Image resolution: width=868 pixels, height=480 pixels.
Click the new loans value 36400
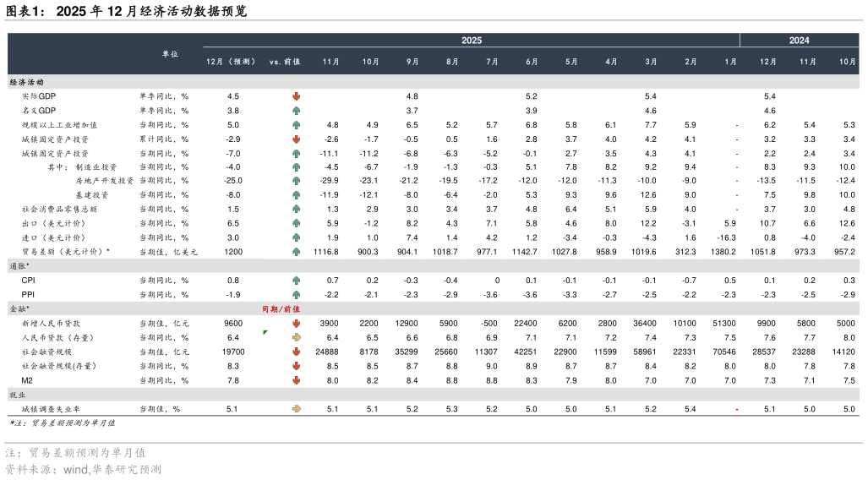tap(645, 324)
